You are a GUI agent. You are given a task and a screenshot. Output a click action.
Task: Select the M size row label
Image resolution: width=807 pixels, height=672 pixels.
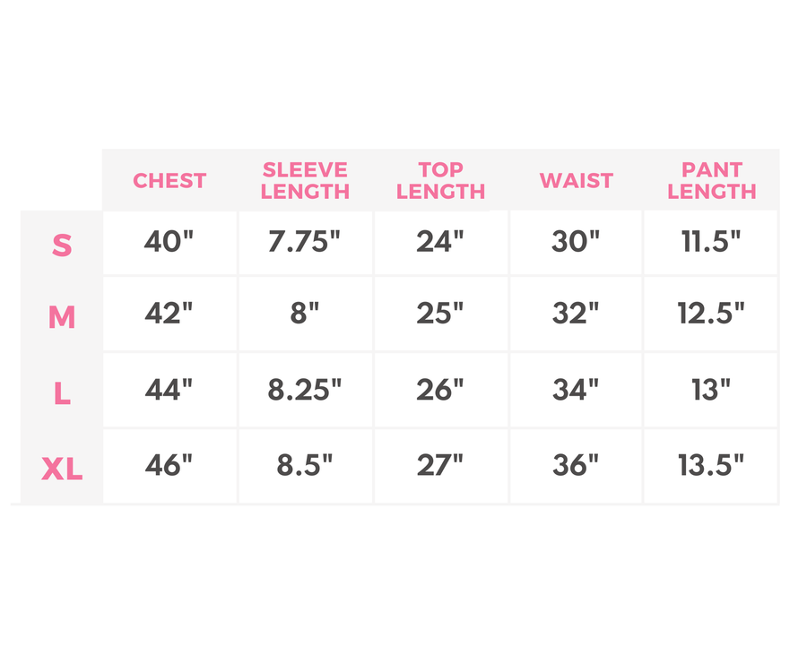click(x=61, y=316)
